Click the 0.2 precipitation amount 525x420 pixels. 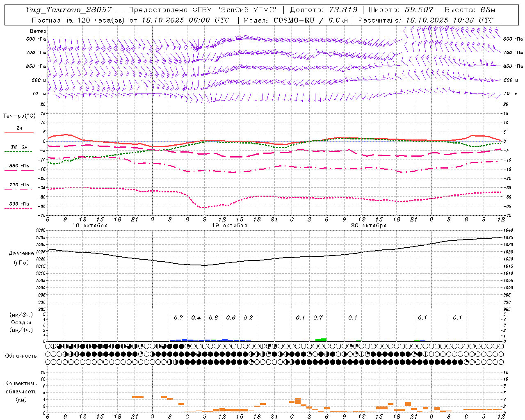(x=248, y=318)
